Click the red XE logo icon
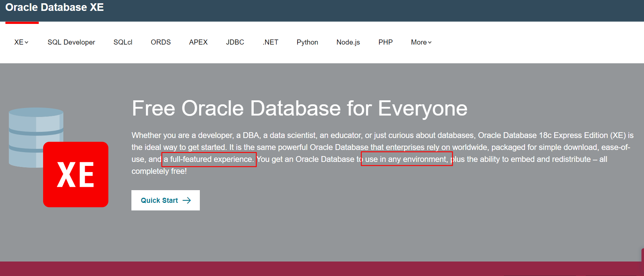 click(76, 174)
